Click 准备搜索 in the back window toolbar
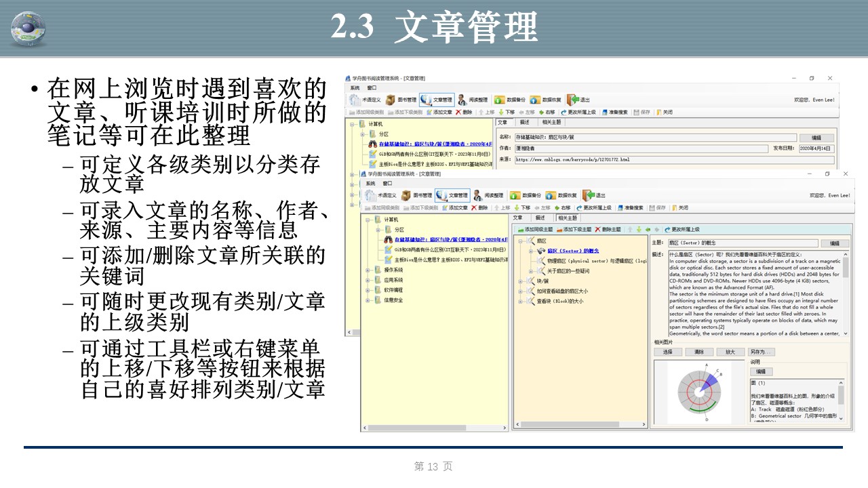 tap(616, 113)
